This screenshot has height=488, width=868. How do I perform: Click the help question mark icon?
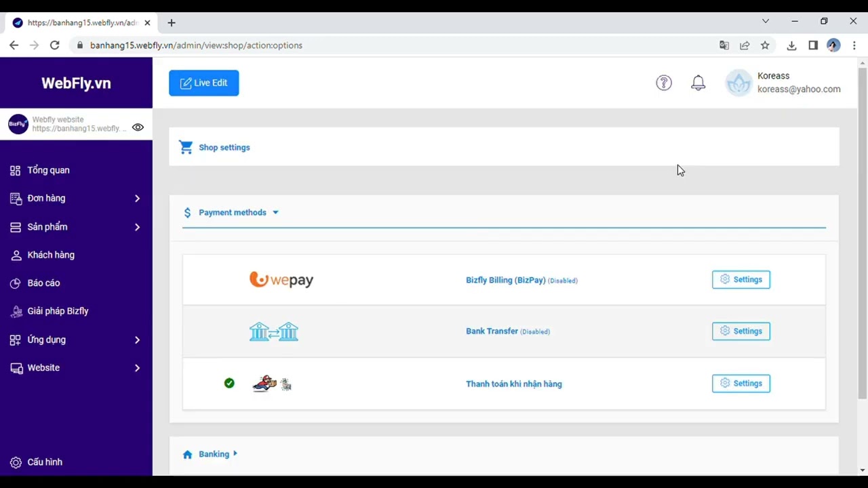coord(663,83)
